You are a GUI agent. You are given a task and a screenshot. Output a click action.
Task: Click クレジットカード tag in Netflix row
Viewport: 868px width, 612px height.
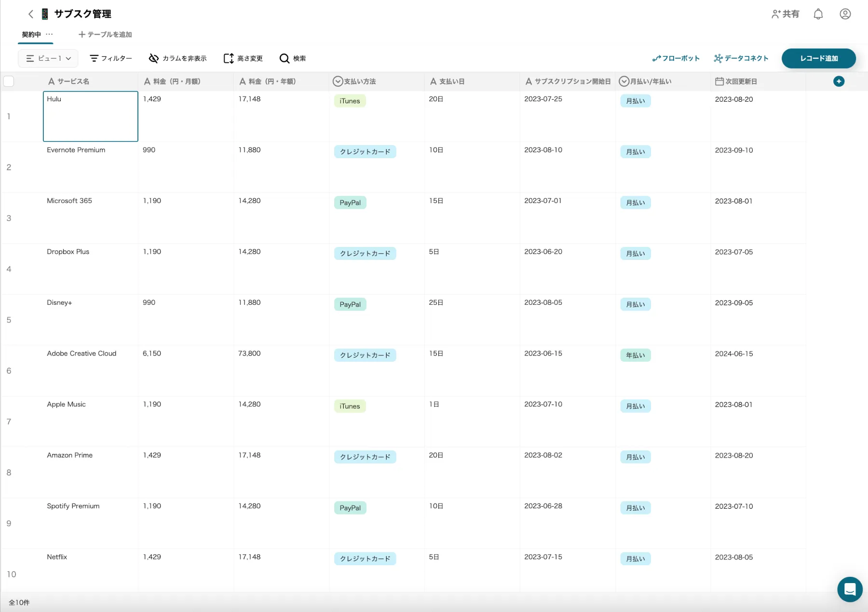tap(365, 559)
